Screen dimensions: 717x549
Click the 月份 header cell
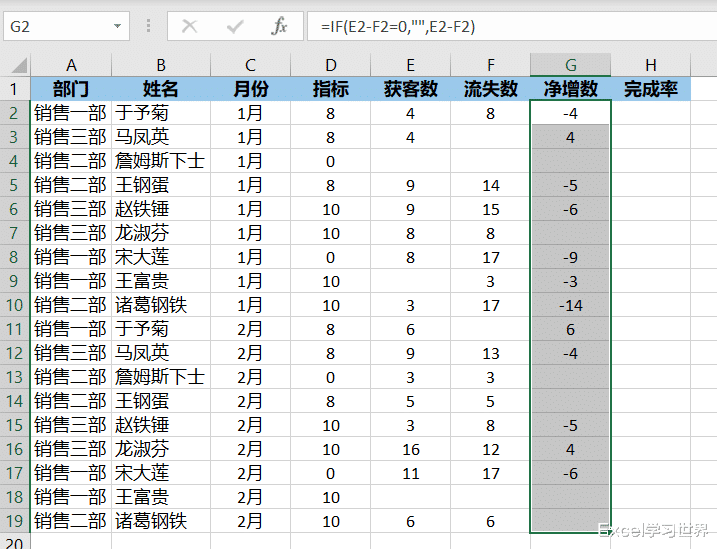tap(250, 89)
